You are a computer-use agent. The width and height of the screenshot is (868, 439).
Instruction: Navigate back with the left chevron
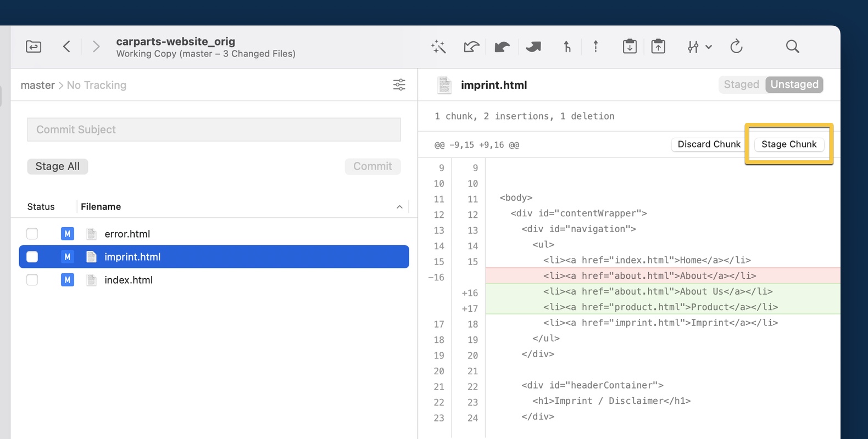click(x=66, y=47)
